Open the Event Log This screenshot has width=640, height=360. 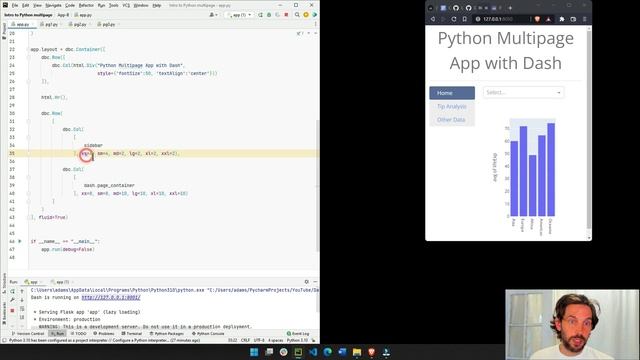pyautogui.click(x=298, y=333)
